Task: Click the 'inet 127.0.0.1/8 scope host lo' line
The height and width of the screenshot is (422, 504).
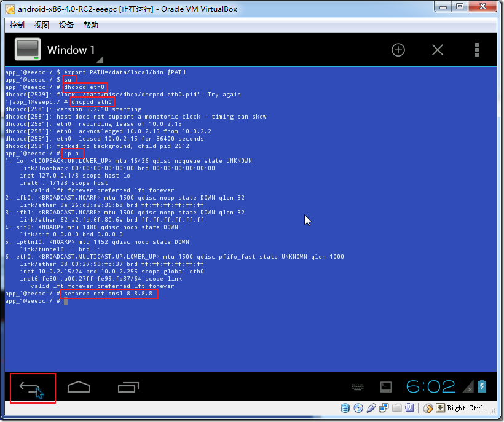Action: 75,176
